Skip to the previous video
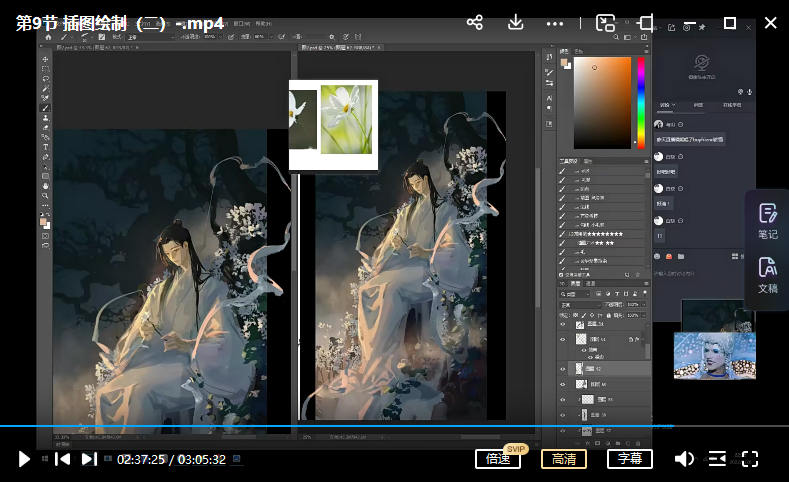The height and width of the screenshot is (482, 789). (x=62, y=459)
